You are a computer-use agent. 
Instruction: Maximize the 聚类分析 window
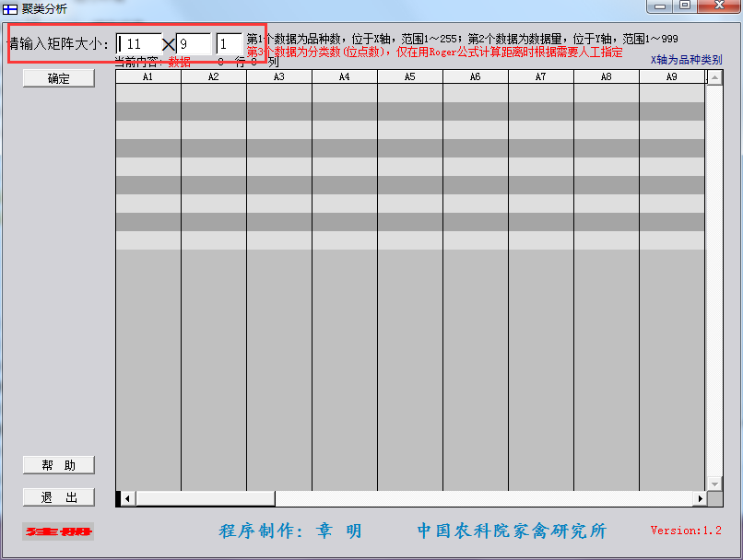click(685, 6)
